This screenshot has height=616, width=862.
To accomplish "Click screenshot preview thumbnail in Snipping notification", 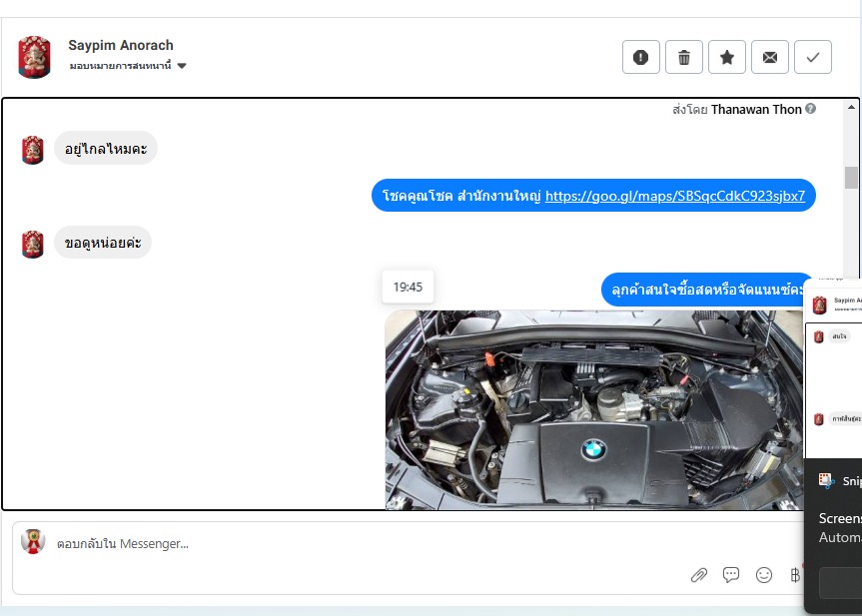I will point(833,368).
